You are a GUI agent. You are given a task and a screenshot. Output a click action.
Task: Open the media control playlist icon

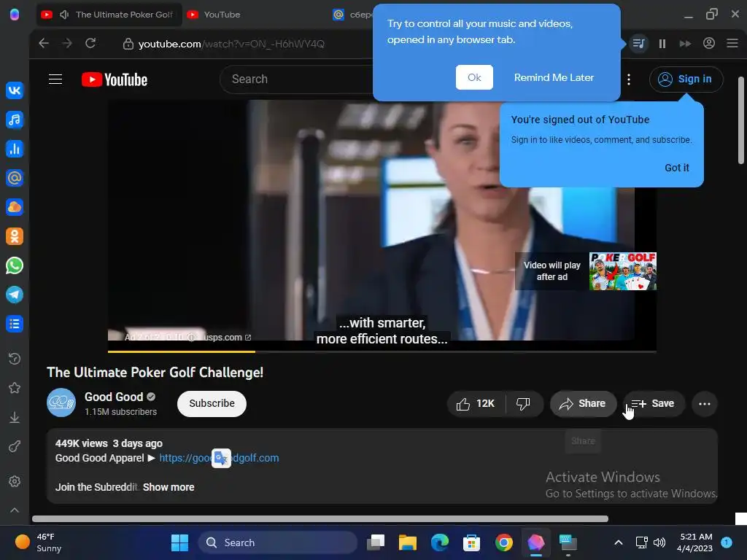click(x=638, y=44)
